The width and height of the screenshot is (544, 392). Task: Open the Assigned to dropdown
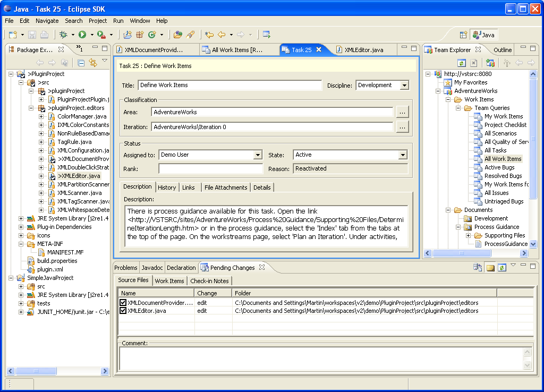click(258, 155)
